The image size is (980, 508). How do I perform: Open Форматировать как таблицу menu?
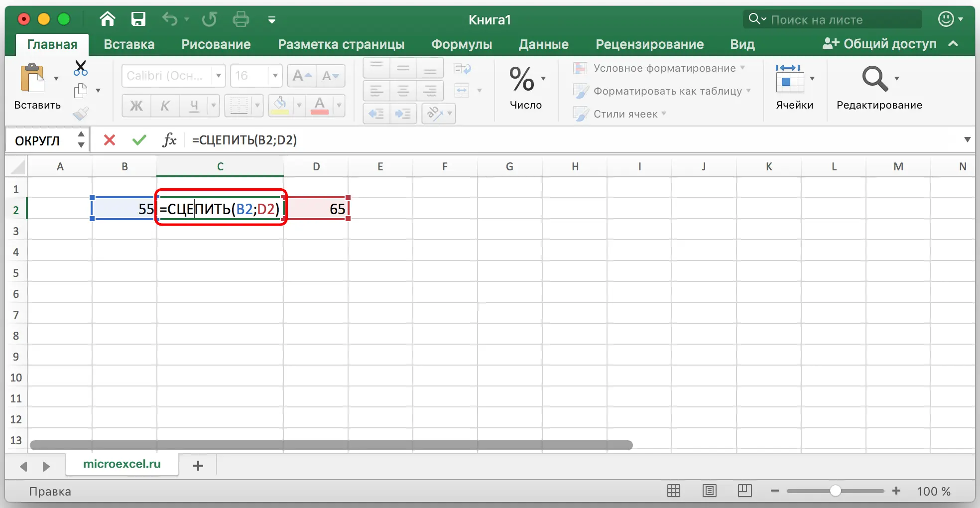pyautogui.click(x=662, y=91)
